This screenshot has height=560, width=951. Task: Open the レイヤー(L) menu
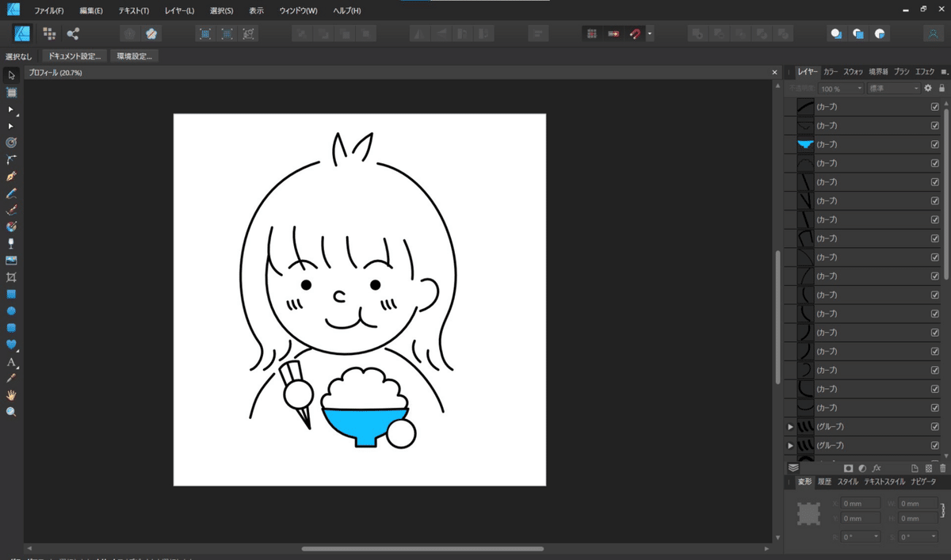[179, 11]
